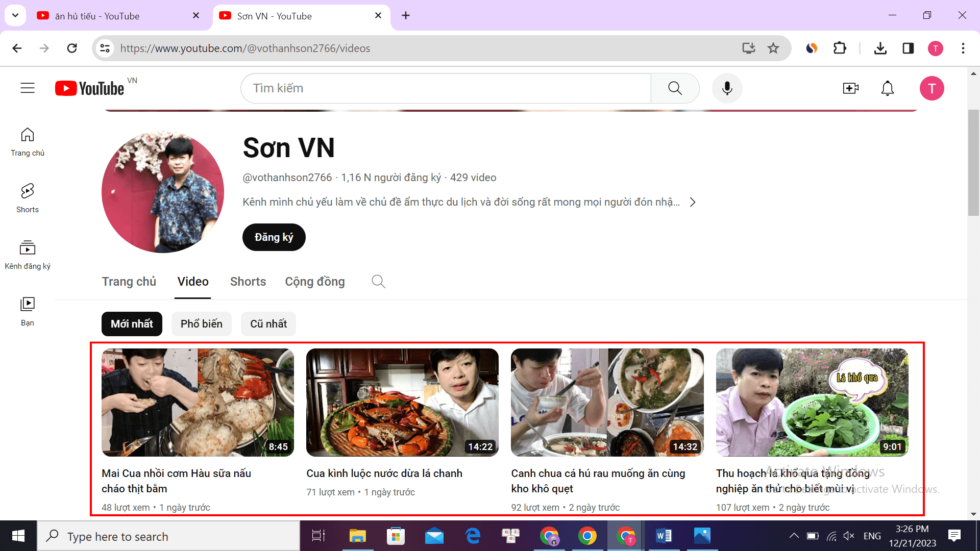Select the Phổ biến filter chip

pos(201,324)
